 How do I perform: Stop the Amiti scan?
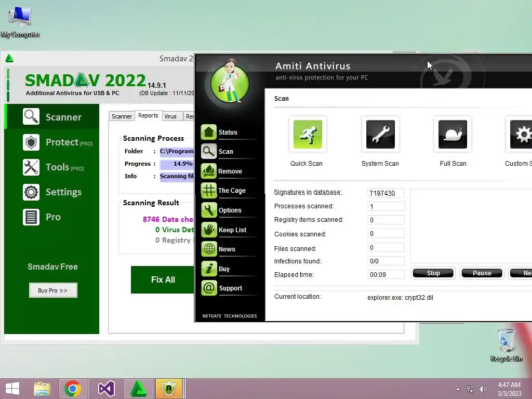433,273
